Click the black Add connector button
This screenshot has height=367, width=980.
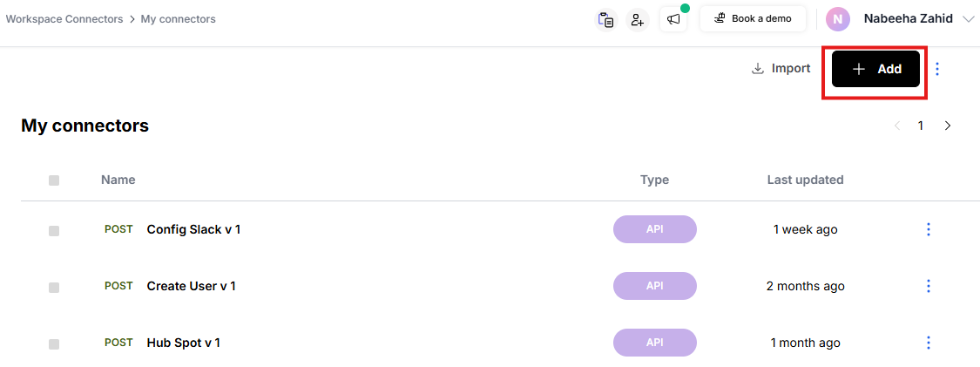coord(875,69)
